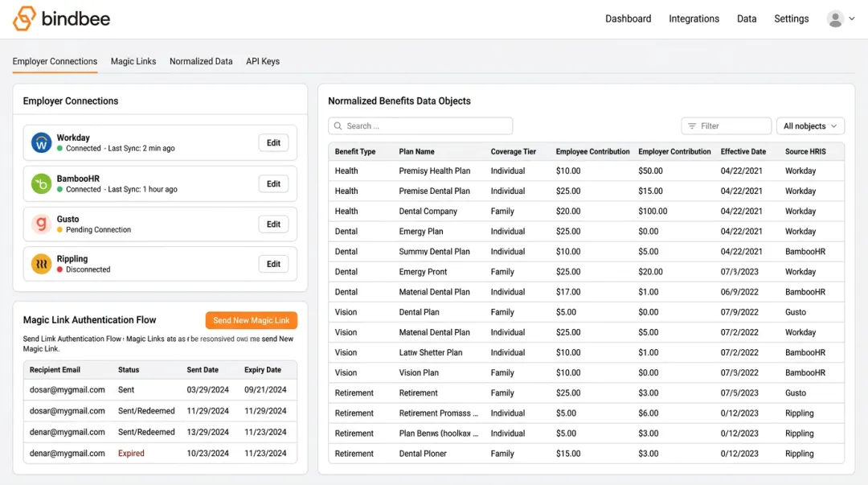Click the Plan Name column header
The height and width of the screenshot is (485, 868).
coord(416,151)
